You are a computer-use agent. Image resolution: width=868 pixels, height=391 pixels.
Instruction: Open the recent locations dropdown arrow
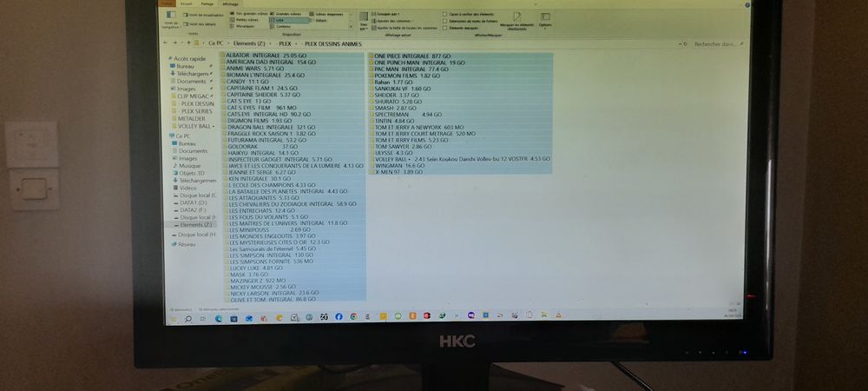(181, 43)
